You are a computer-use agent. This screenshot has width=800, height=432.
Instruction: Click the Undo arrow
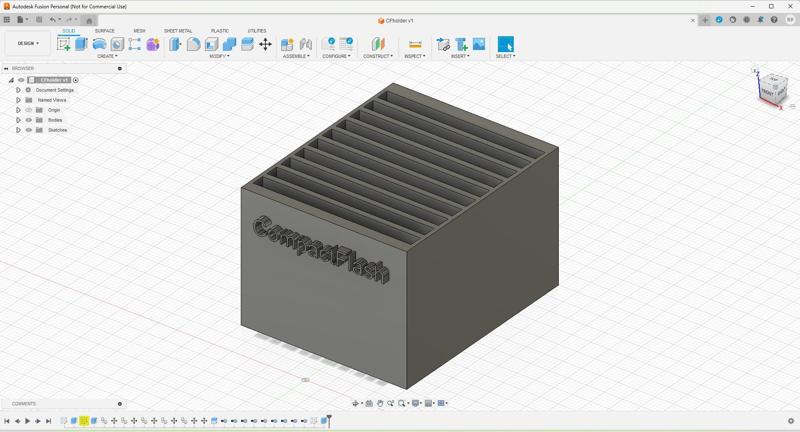tap(53, 20)
